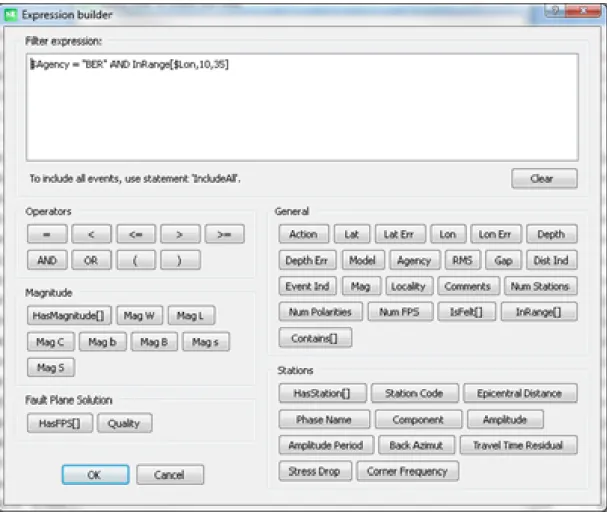Cancel the expression builder dialog
Viewport: 607px width, 512px height.
170,474
